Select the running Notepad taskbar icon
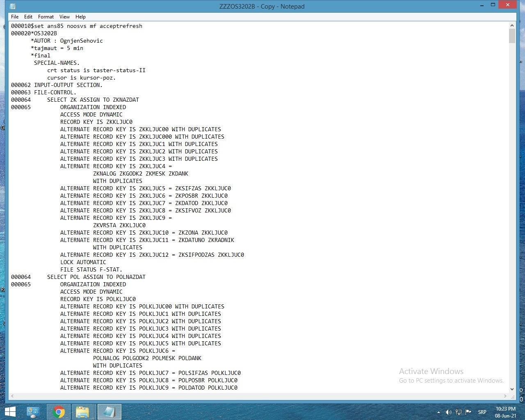The image size is (525, 420). click(x=109, y=412)
